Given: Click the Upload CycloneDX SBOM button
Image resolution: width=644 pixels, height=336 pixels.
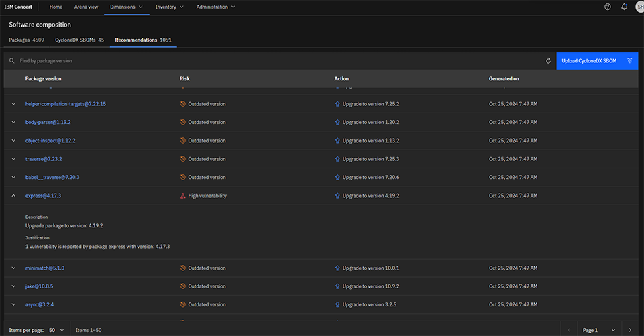Looking at the screenshot, I should point(597,61).
